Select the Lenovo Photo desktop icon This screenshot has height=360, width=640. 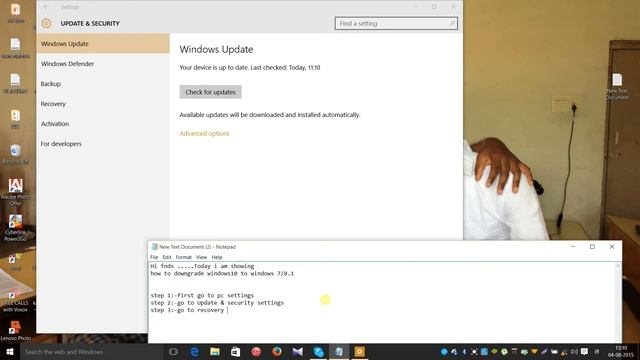point(16,331)
